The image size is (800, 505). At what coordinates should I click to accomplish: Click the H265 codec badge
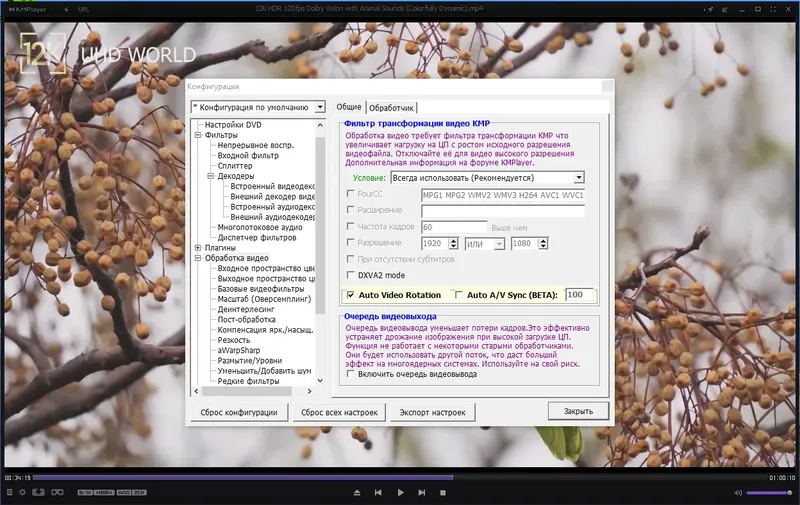[x=104, y=492]
